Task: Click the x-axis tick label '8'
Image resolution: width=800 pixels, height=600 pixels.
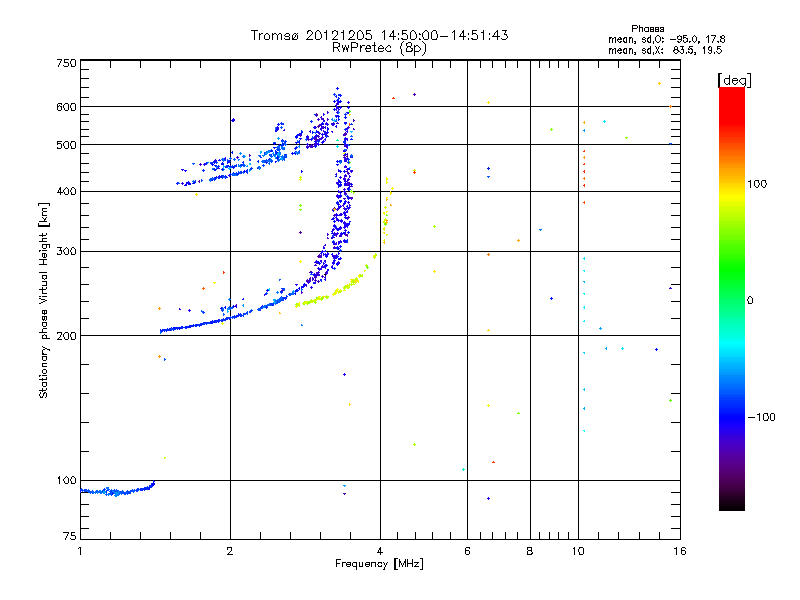Action: (x=530, y=551)
